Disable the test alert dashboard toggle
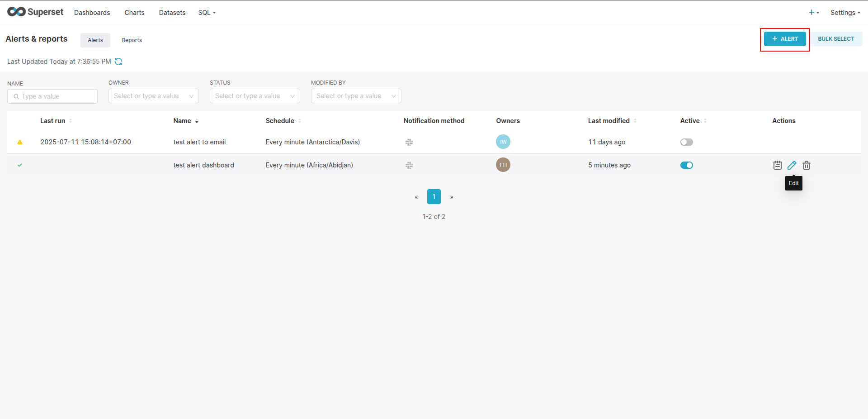Viewport: 868px width, 419px height. [x=686, y=165]
